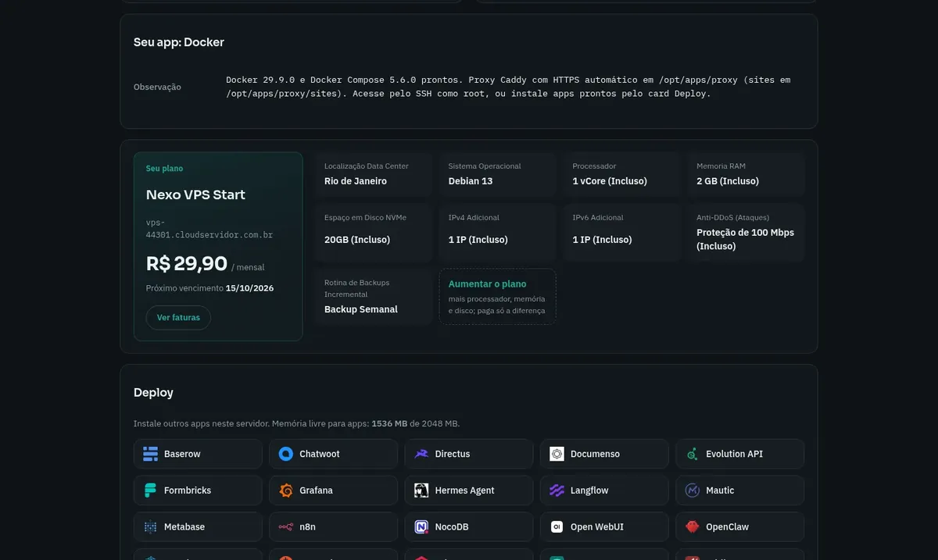Click the IPv4 Adicional card

tap(497, 232)
